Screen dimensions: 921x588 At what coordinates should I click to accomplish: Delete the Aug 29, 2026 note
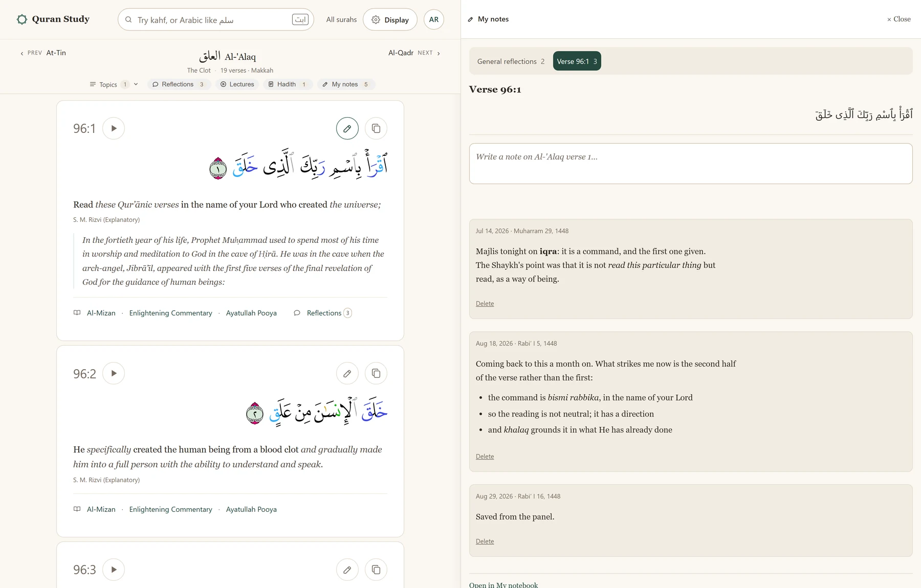point(485,541)
